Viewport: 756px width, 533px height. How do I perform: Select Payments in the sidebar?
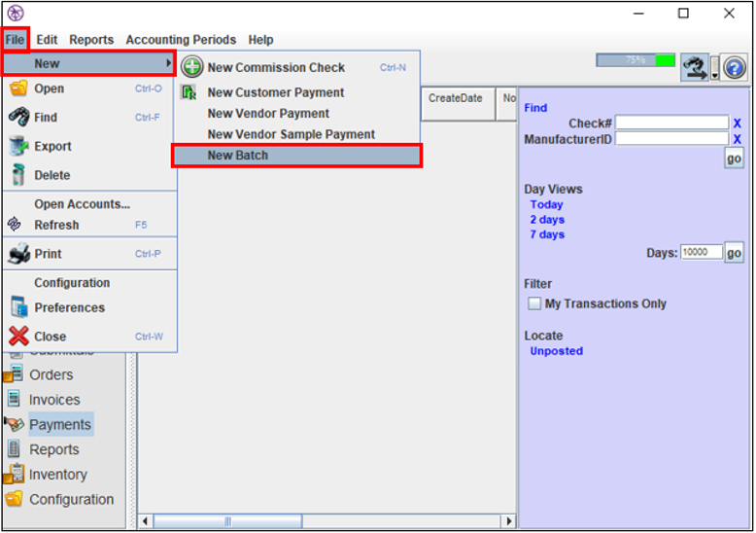click(x=60, y=424)
